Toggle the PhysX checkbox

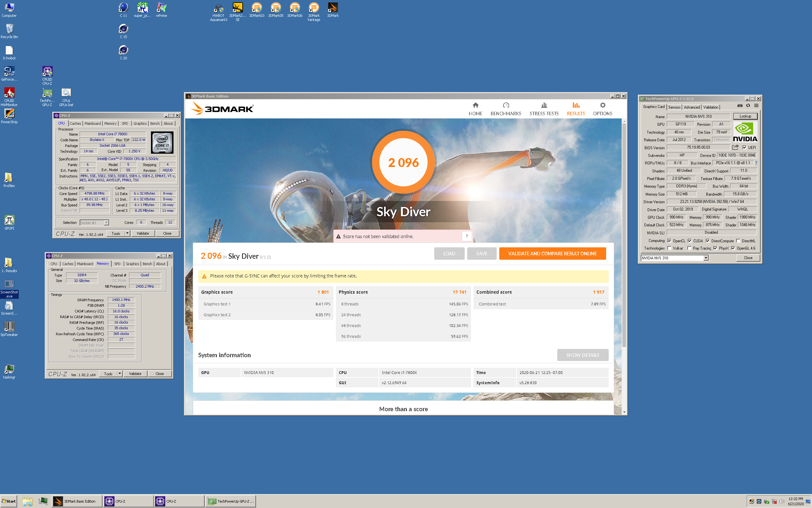[x=715, y=248]
